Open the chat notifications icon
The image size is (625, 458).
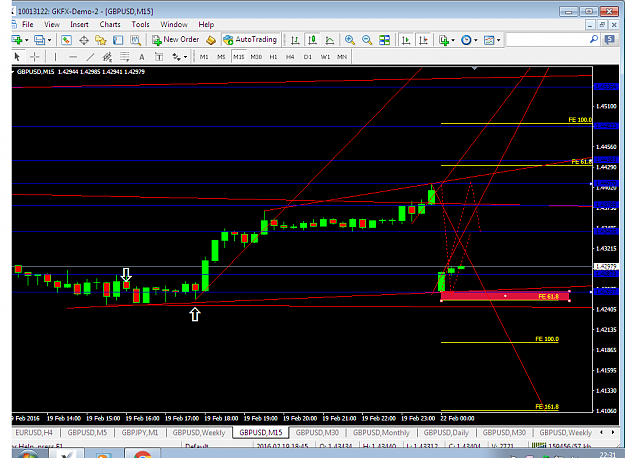pos(609,39)
